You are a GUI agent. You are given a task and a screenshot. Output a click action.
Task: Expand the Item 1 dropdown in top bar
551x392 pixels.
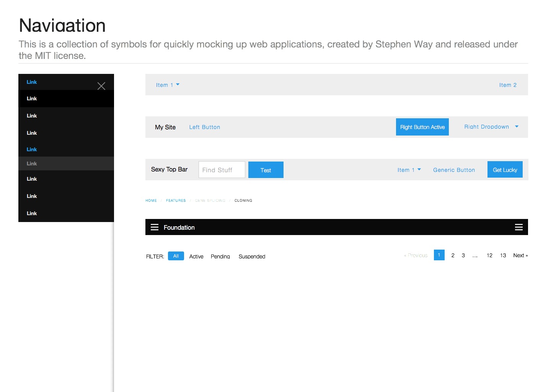point(168,85)
